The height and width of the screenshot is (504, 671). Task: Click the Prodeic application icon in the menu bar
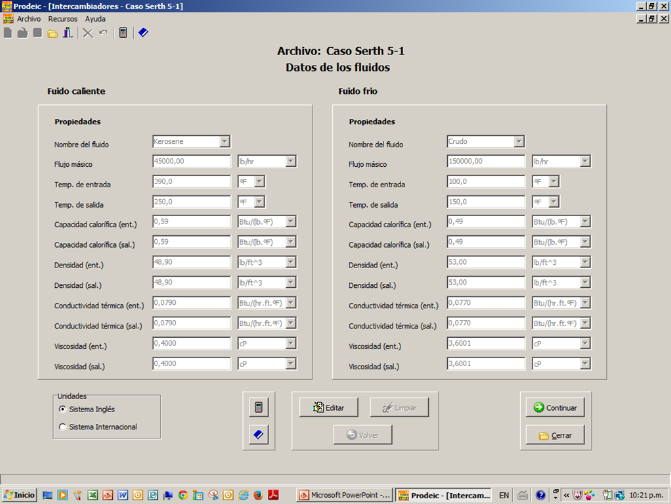[8, 19]
